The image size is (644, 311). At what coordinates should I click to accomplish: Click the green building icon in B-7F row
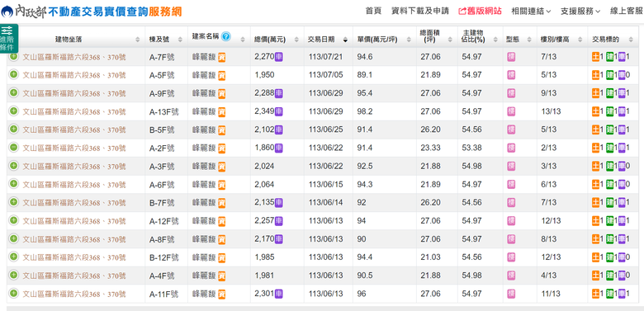pyautogui.click(x=610, y=202)
